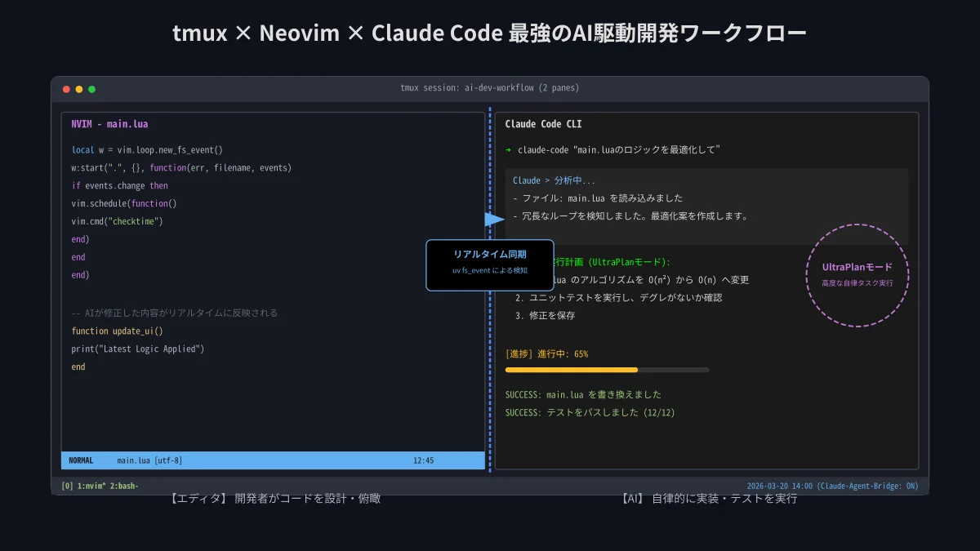Image resolution: width=980 pixels, height=551 pixels.
Task: Click the tmux session title text
Action: 490,88
